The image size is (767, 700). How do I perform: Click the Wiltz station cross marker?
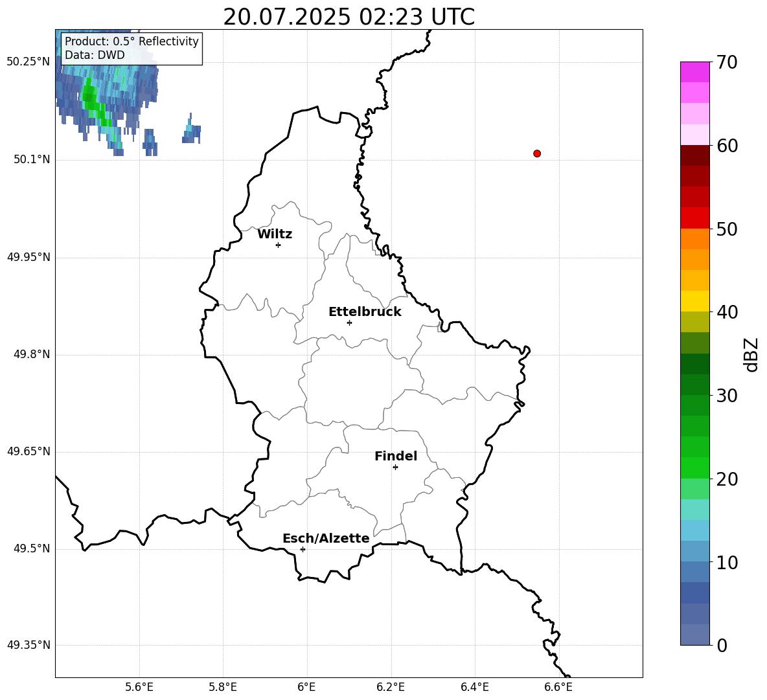pyautogui.click(x=279, y=245)
